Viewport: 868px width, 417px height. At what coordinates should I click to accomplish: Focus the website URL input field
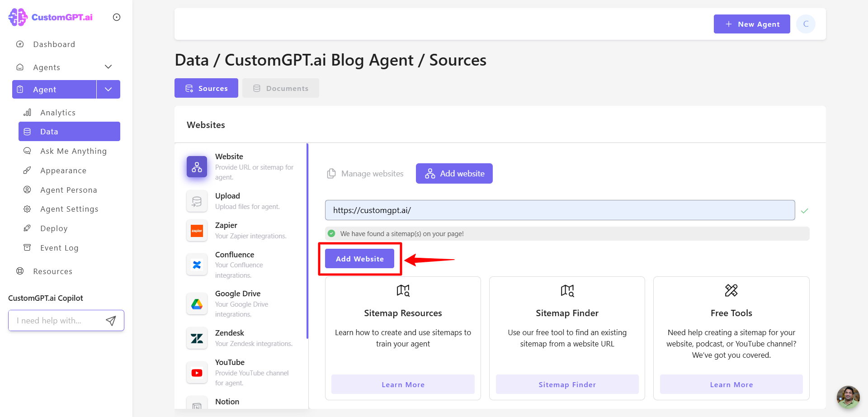[560, 210]
